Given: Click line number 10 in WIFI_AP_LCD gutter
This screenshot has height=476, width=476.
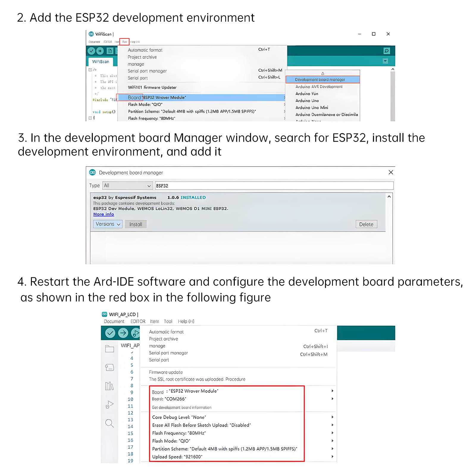Looking at the screenshot, I should [x=130, y=399].
